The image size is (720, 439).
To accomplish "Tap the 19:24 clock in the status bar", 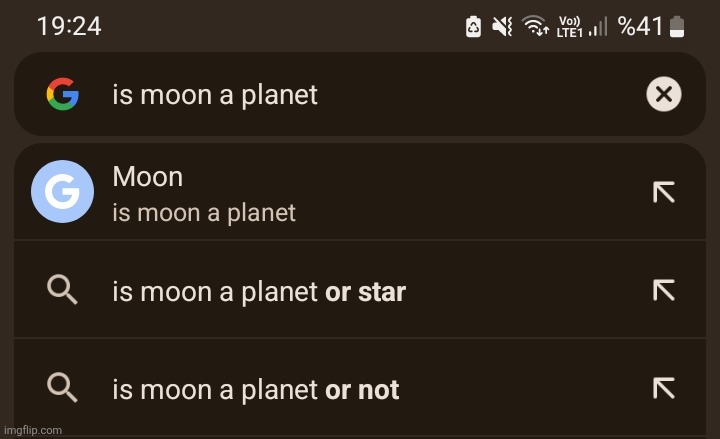I will tap(68, 26).
